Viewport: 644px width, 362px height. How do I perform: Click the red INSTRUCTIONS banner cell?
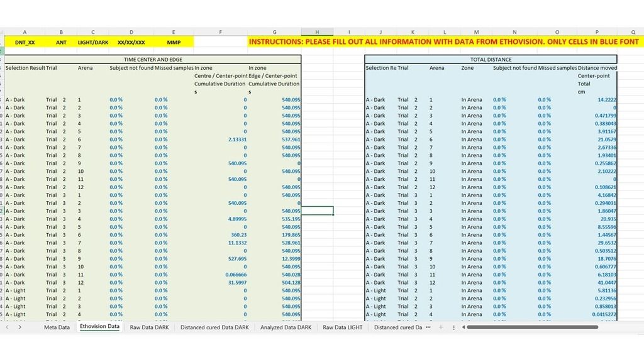440,41
